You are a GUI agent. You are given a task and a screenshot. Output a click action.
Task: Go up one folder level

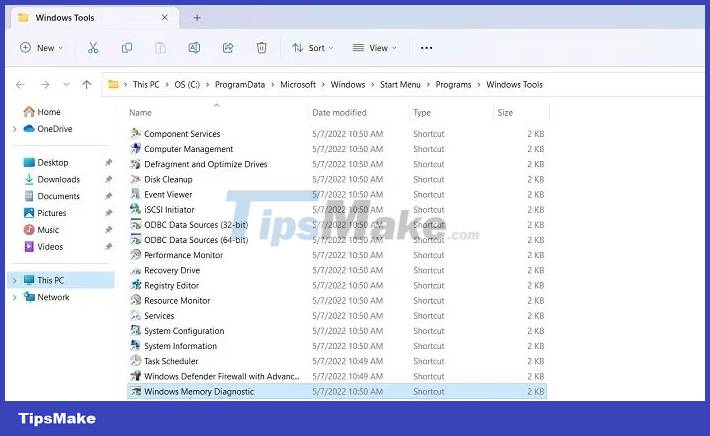[86, 85]
